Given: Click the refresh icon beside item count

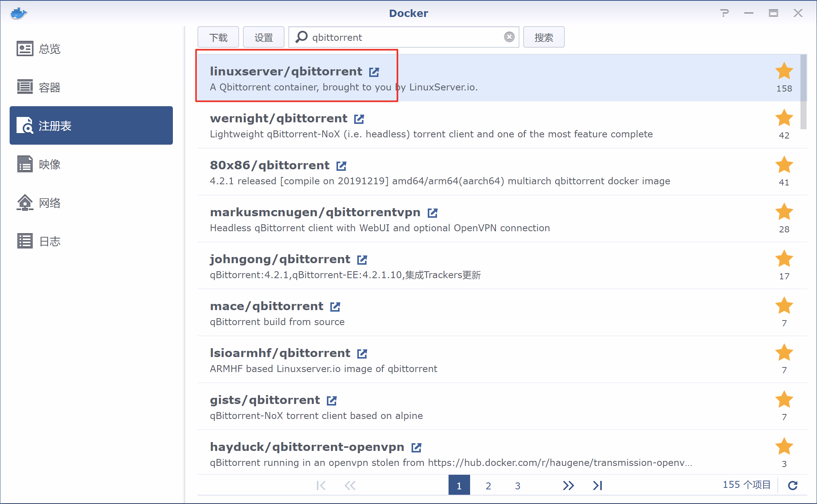Looking at the screenshot, I should tap(792, 485).
